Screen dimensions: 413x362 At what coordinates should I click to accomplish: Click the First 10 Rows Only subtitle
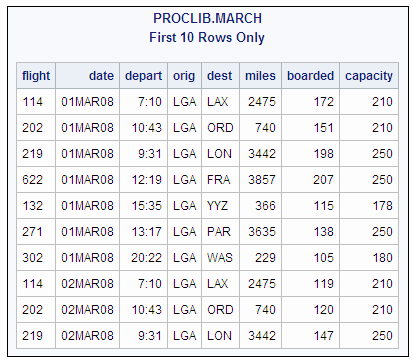(x=207, y=37)
